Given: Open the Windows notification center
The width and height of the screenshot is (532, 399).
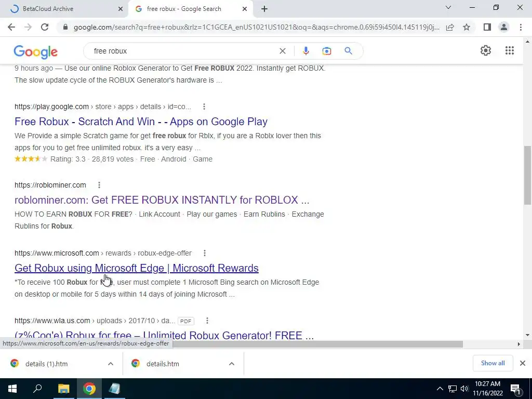Looking at the screenshot, I should (516, 389).
